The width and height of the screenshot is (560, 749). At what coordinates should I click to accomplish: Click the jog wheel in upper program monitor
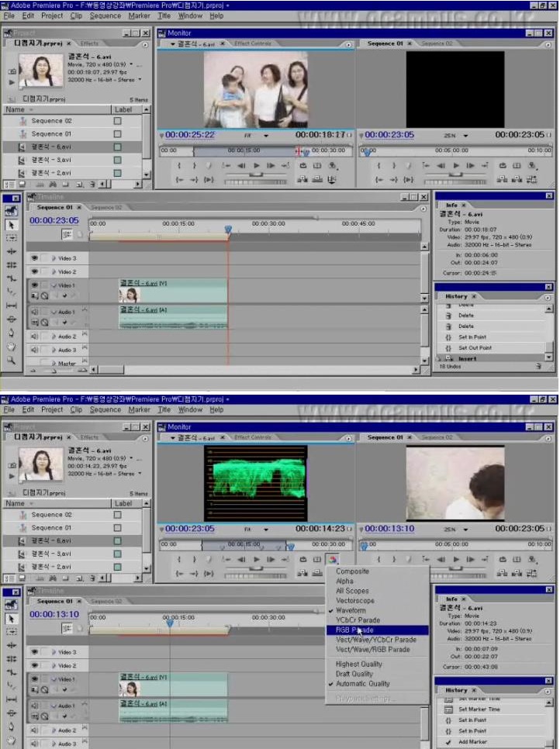[455, 182]
